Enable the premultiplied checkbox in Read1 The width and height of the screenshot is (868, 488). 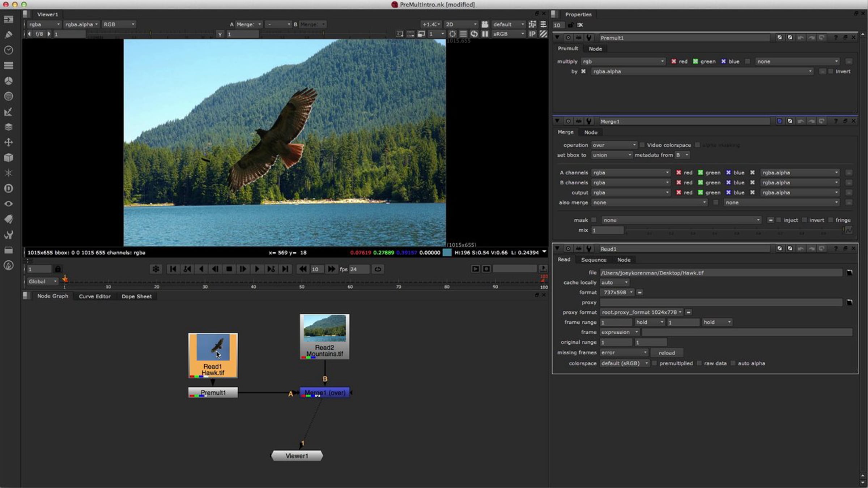click(655, 363)
